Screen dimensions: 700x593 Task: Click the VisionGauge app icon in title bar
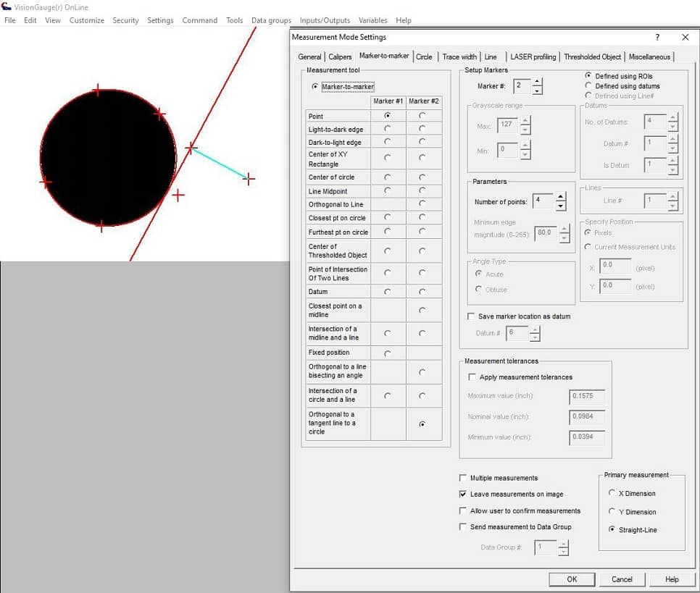coord(6,7)
